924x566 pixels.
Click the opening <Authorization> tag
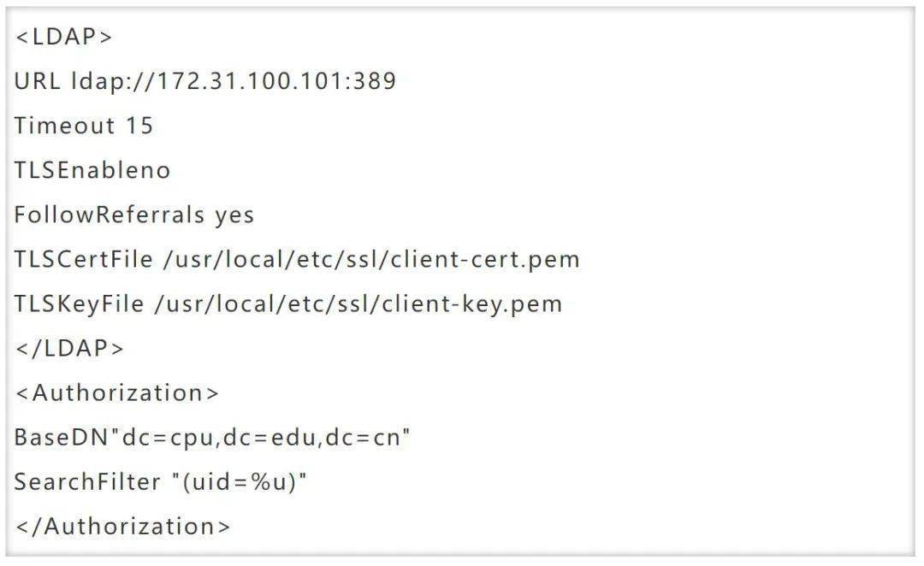pos(116,392)
